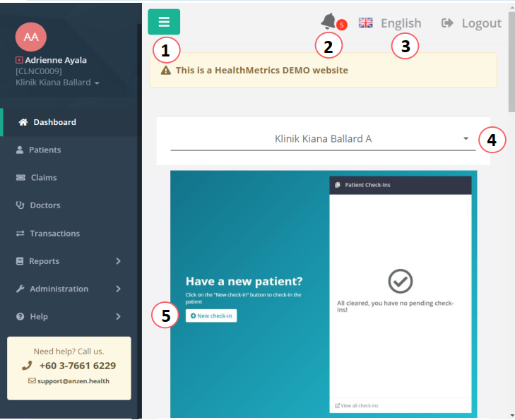Open the Transactions menu item

[x=54, y=234]
